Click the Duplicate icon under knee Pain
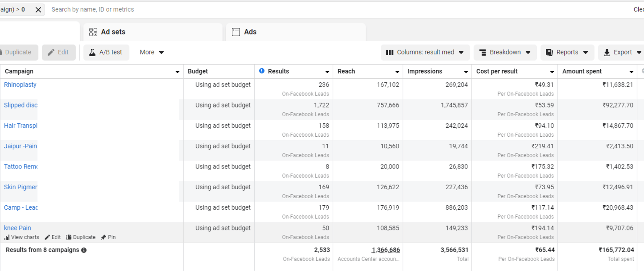Screen dimensions: 644x272 tap(69, 237)
